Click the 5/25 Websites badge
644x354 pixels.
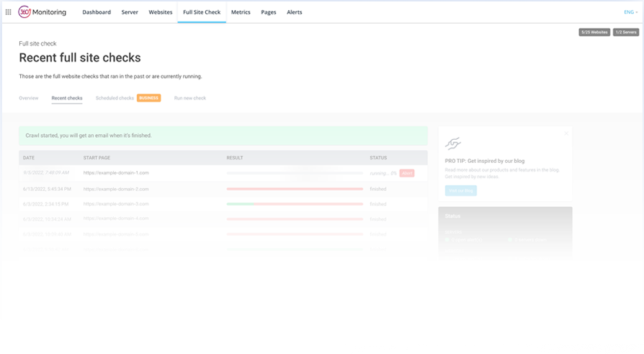click(x=594, y=32)
